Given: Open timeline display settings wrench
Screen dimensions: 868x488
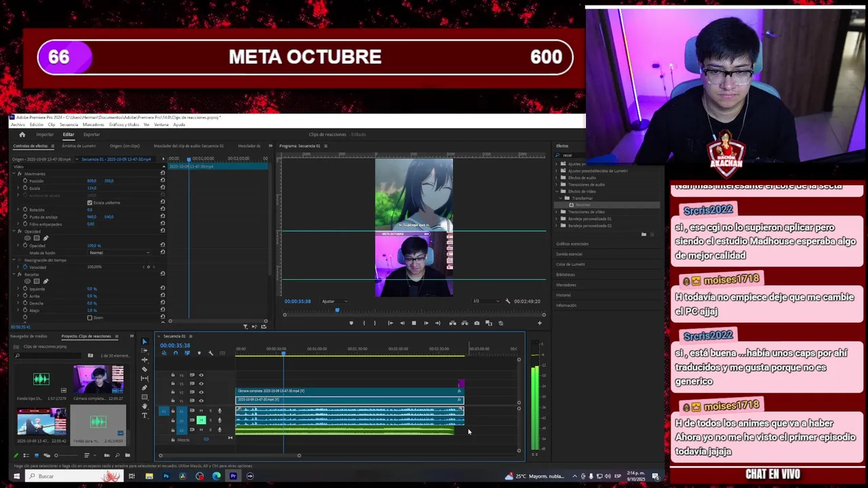Looking at the screenshot, I should (210, 353).
